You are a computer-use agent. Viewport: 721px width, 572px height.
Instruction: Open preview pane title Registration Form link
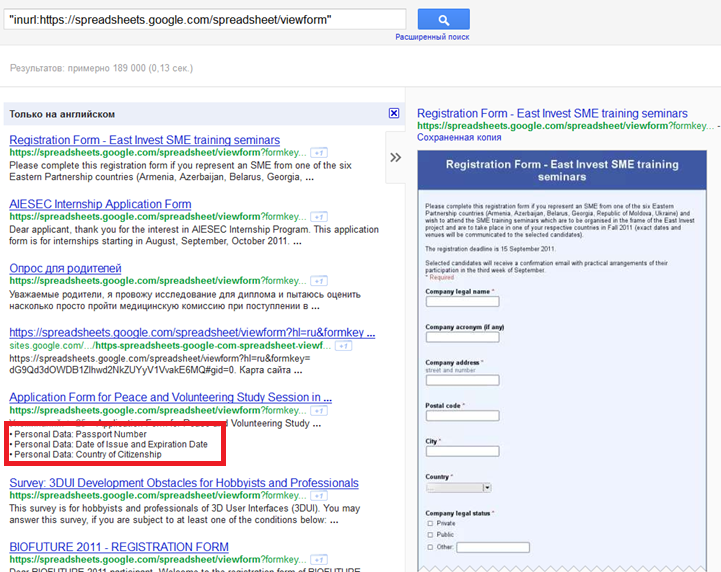[x=552, y=113]
